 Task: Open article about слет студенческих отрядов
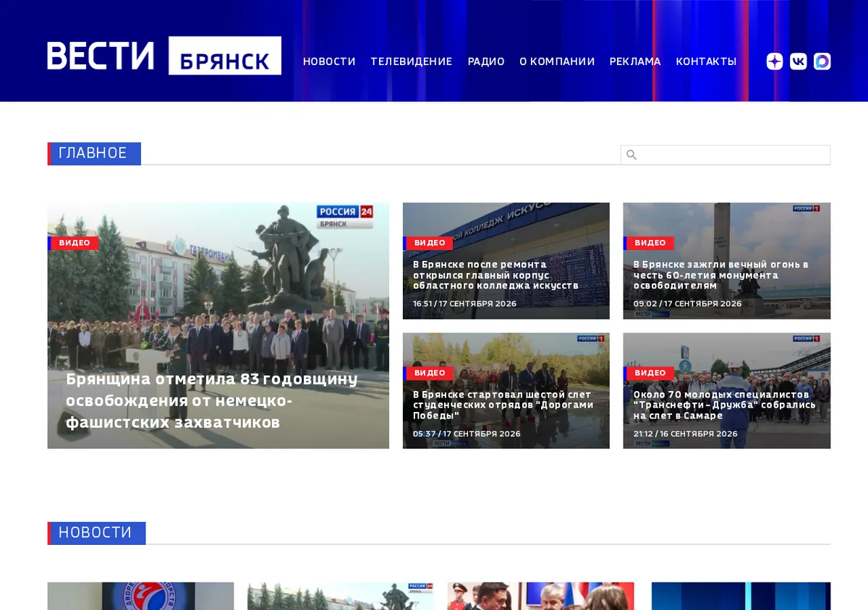(503, 405)
